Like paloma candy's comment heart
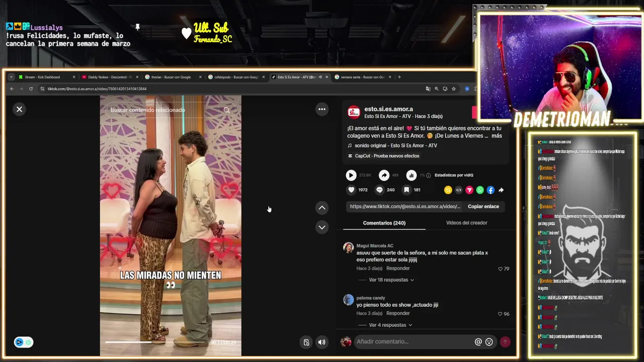 pyautogui.click(x=500, y=314)
